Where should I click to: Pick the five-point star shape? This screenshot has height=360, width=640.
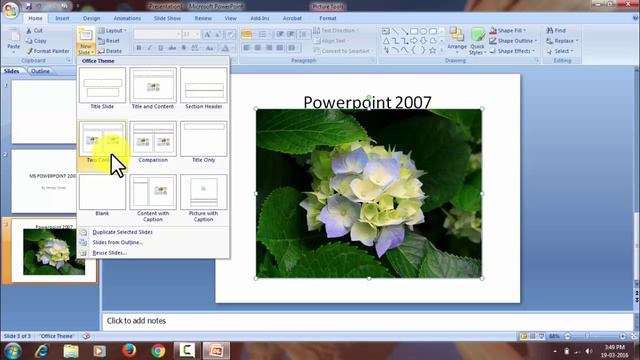(433, 51)
